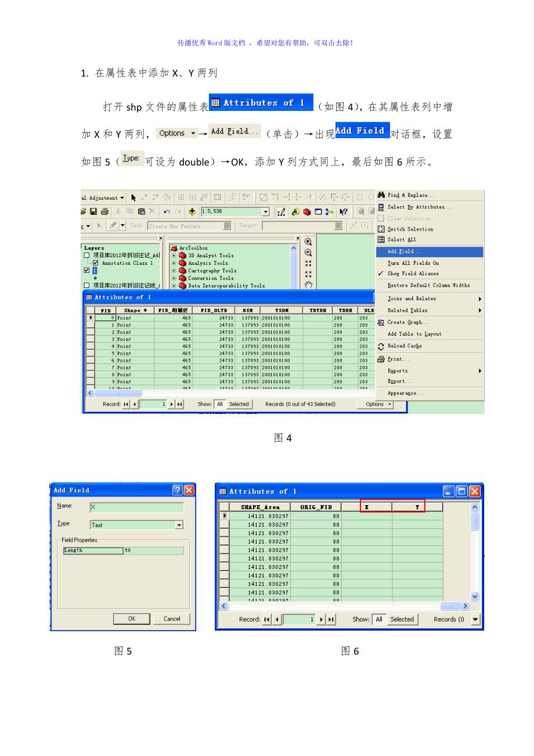Click the Save floppy-disk icon
Screen dimensions: 534x756
tap(93, 211)
